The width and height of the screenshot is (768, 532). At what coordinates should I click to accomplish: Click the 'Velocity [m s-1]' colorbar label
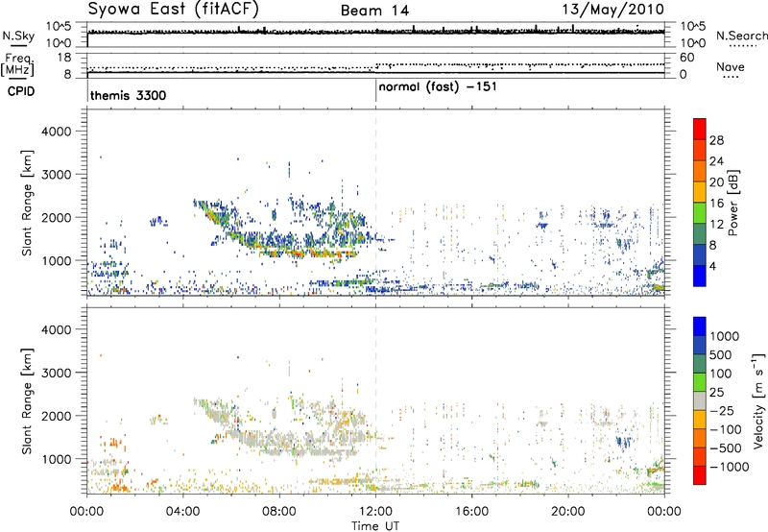pyautogui.click(x=758, y=400)
